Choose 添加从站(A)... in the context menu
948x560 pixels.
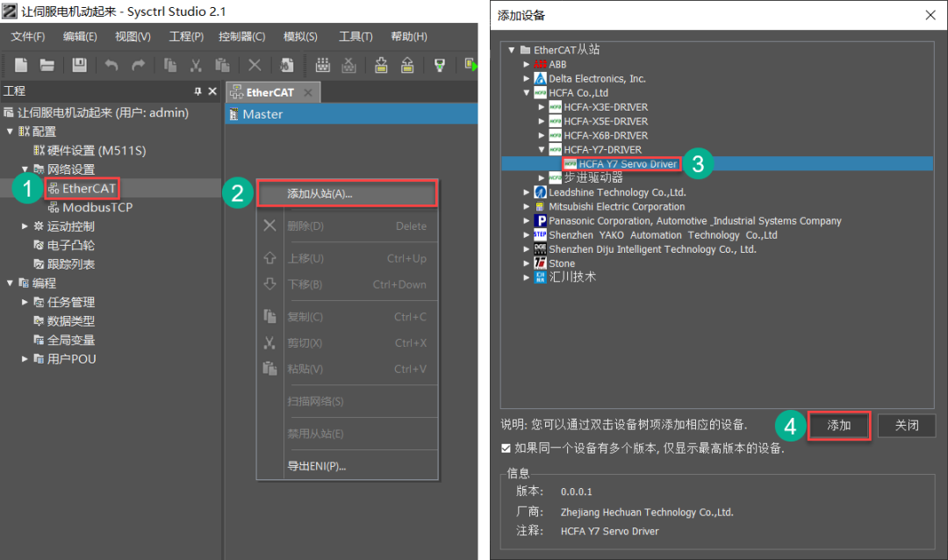(x=347, y=193)
